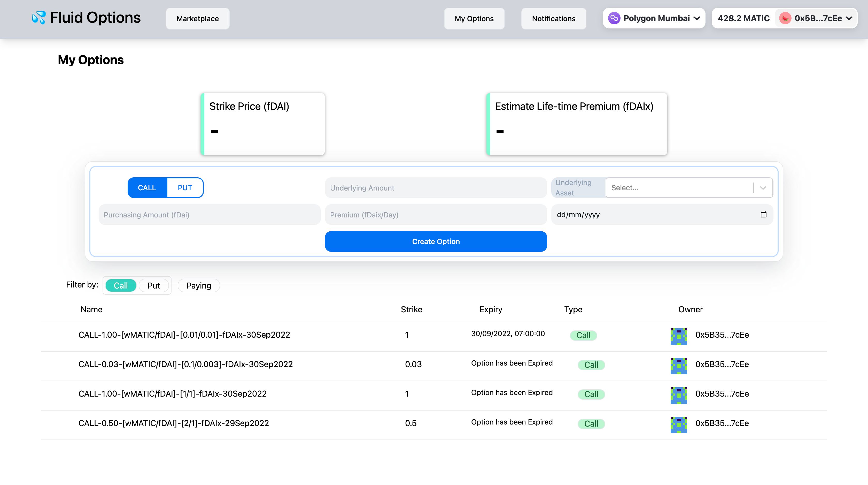Click the Strike Price (fDAI) card
This screenshot has height=485, width=868.
[x=262, y=124]
